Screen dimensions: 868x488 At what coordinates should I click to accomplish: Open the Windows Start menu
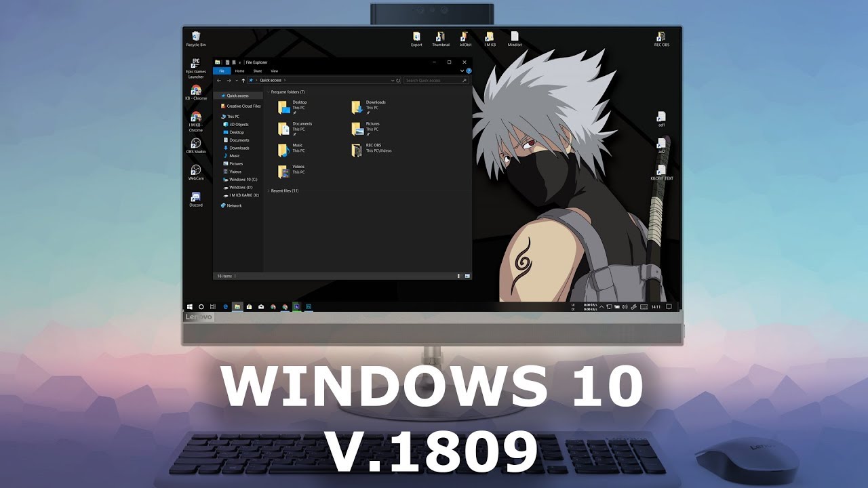coord(190,306)
